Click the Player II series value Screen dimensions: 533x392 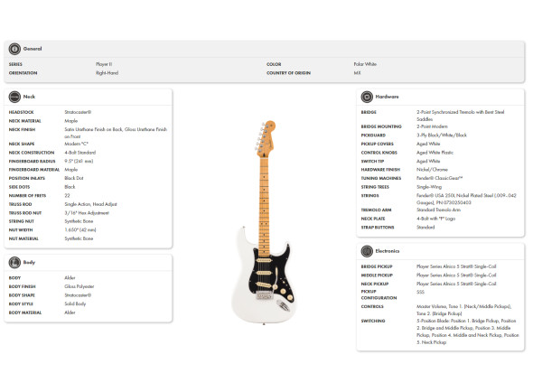click(104, 64)
